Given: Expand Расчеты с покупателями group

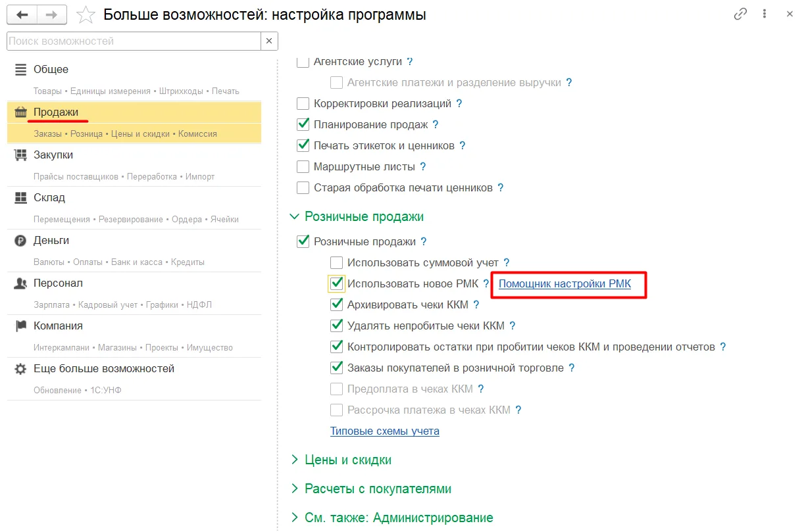Looking at the screenshot, I should pyautogui.click(x=295, y=489).
